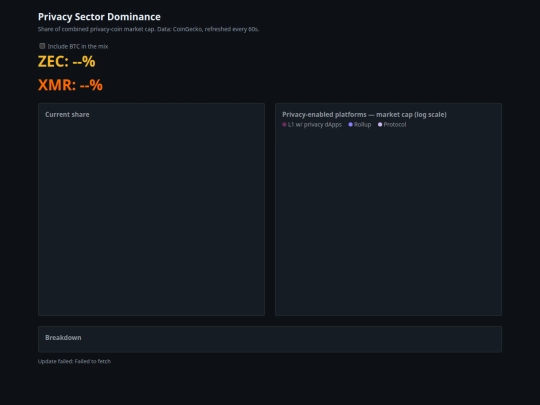Select the ZEC: --% readout
The image size is (540, 405).
tap(66, 62)
